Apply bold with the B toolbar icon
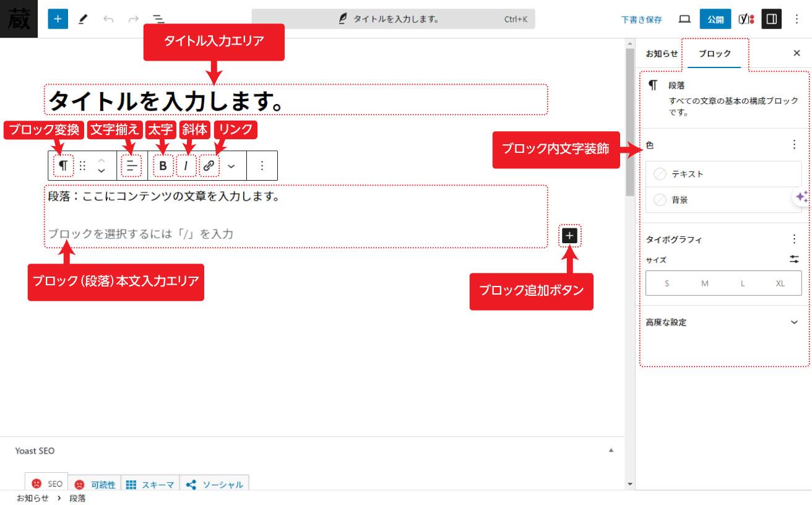The image size is (812, 505). pyautogui.click(x=162, y=165)
